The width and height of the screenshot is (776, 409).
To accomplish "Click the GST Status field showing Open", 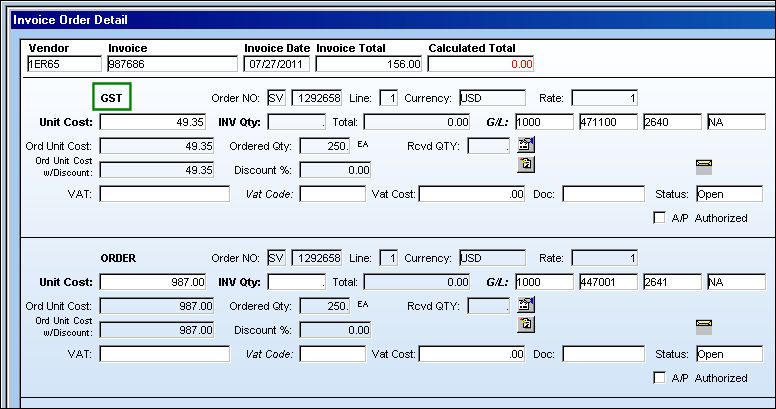I will [x=729, y=194].
